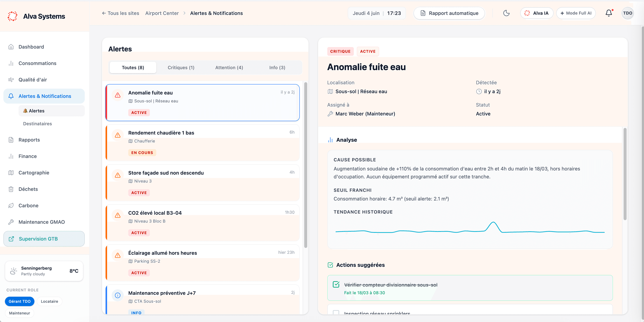Click the Carbone leaf icon

click(11, 206)
